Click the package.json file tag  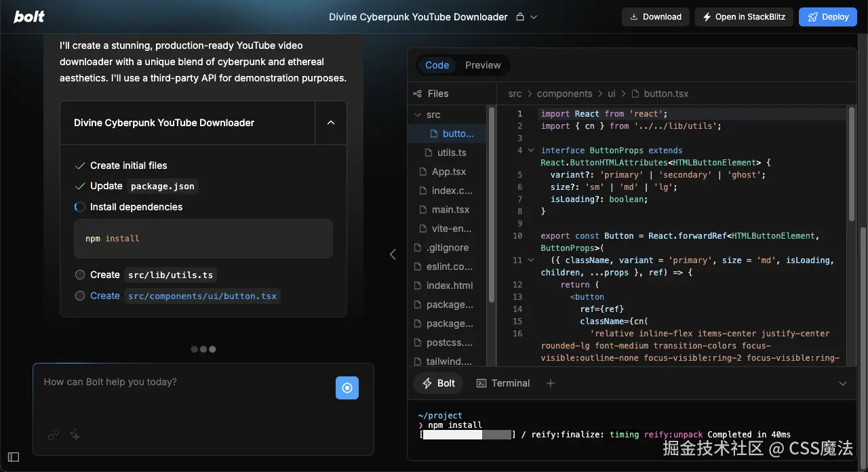click(163, 186)
